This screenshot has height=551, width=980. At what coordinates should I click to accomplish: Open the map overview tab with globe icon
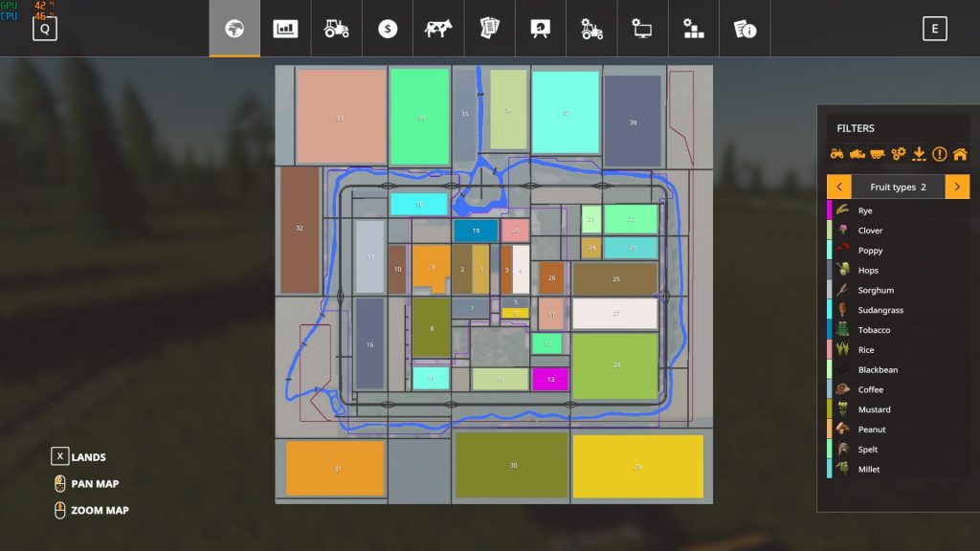[x=235, y=29]
